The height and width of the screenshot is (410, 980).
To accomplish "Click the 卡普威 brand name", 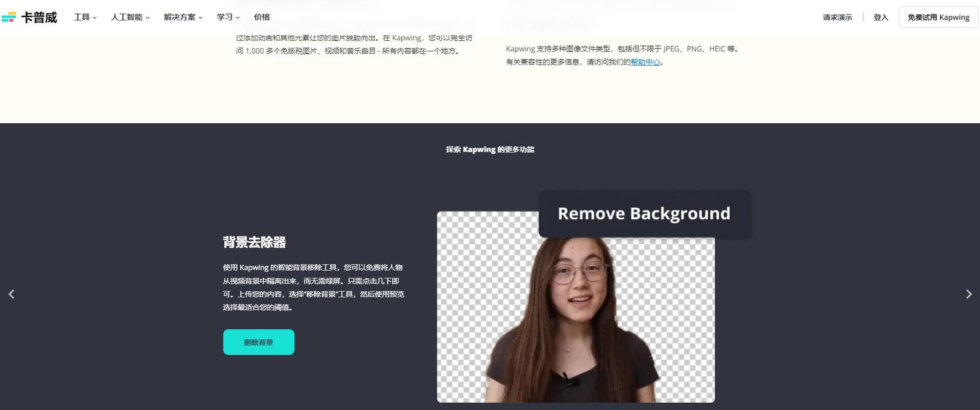I will pos(39,17).
